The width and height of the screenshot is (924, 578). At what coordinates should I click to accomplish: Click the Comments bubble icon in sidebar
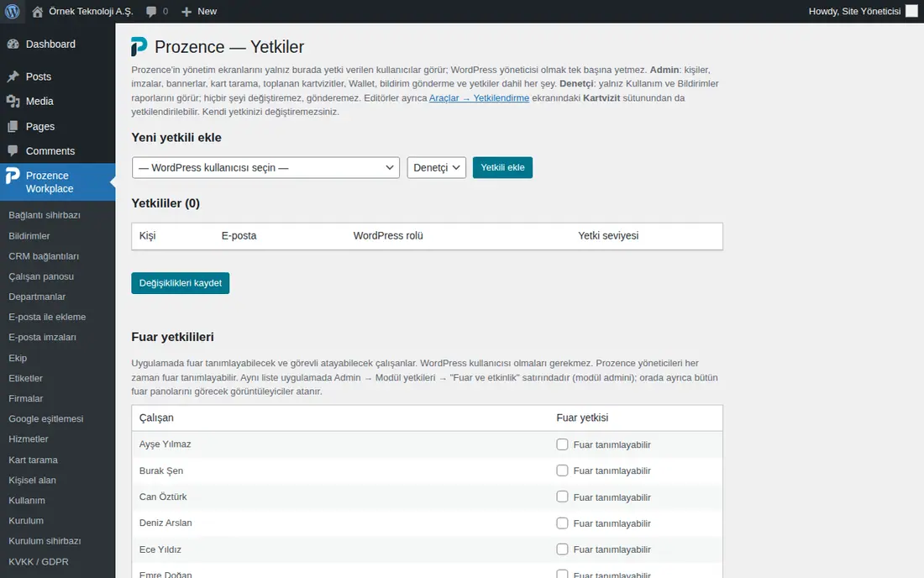(13, 151)
